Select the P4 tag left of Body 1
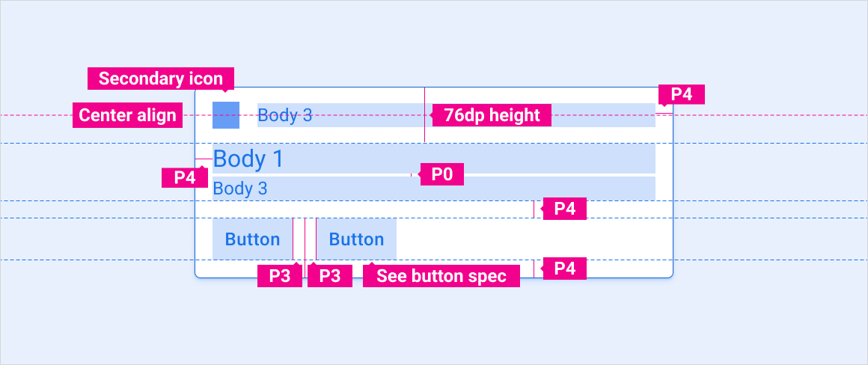868x365 pixels. (185, 177)
